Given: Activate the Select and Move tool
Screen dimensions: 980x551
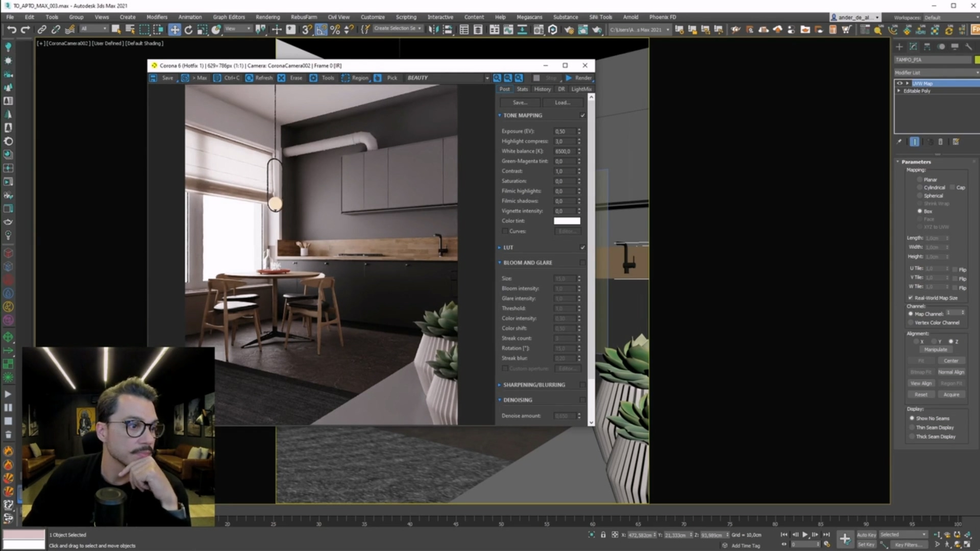Looking at the screenshot, I should (x=175, y=30).
